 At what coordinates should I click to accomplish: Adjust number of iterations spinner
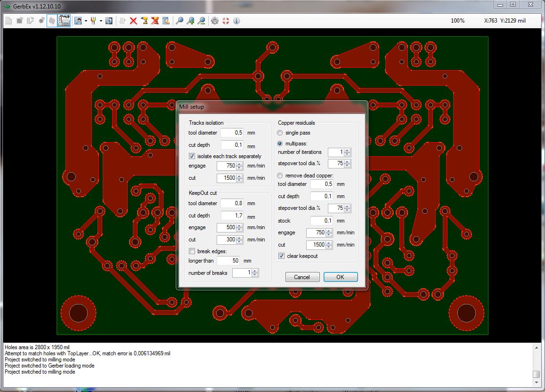coord(347,152)
